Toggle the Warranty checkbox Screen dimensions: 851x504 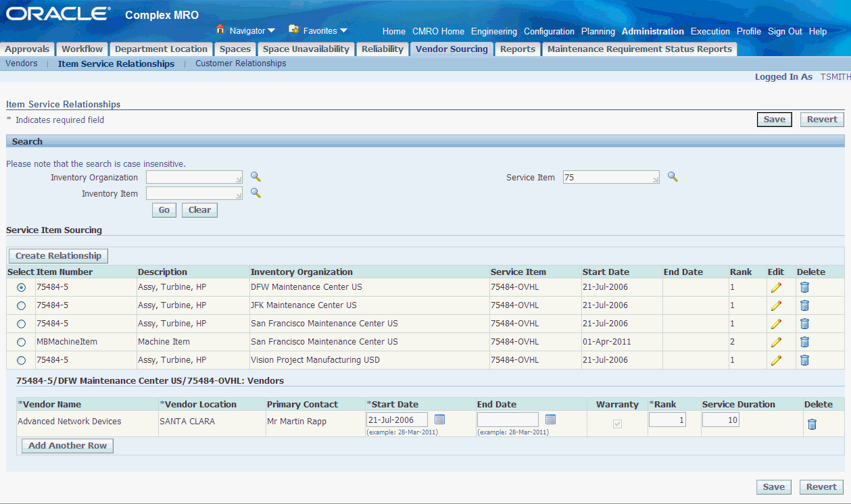tap(617, 424)
